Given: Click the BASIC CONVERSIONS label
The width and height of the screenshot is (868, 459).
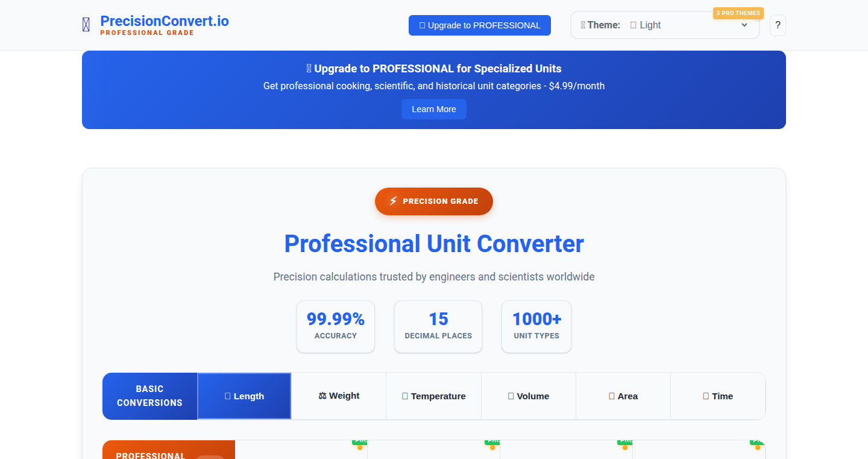Looking at the screenshot, I should point(149,396).
